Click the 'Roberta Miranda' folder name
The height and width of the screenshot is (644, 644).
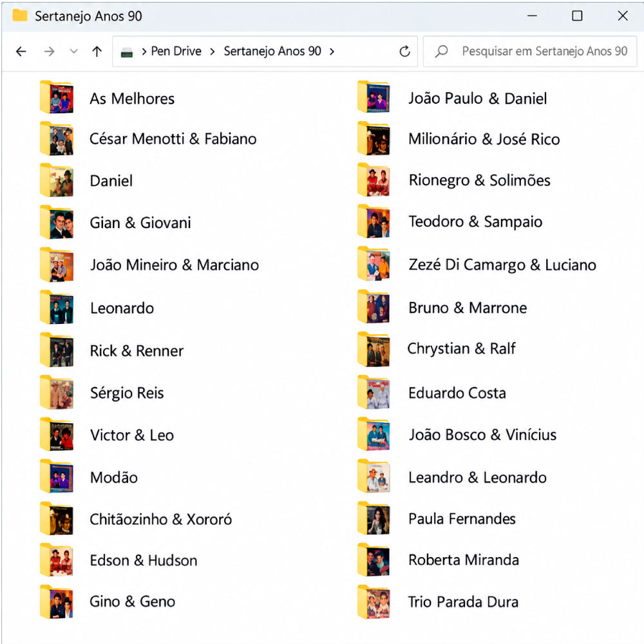pyautogui.click(x=464, y=560)
